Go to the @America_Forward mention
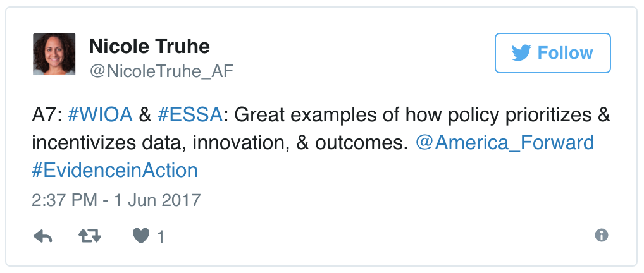This screenshot has height=273, width=644. [505, 143]
